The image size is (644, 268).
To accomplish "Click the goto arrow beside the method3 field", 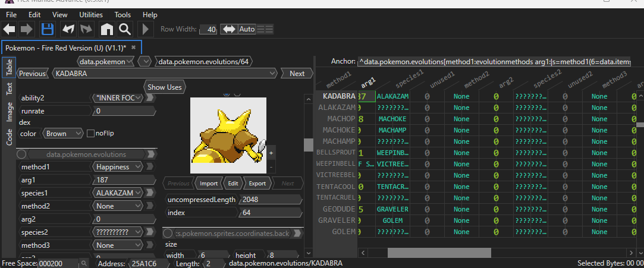I will [x=150, y=245].
